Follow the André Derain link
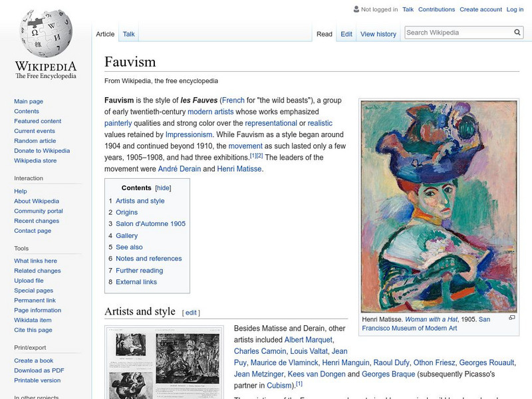Image resolution: width=532 pixels, height=399 pixels. 180,169
